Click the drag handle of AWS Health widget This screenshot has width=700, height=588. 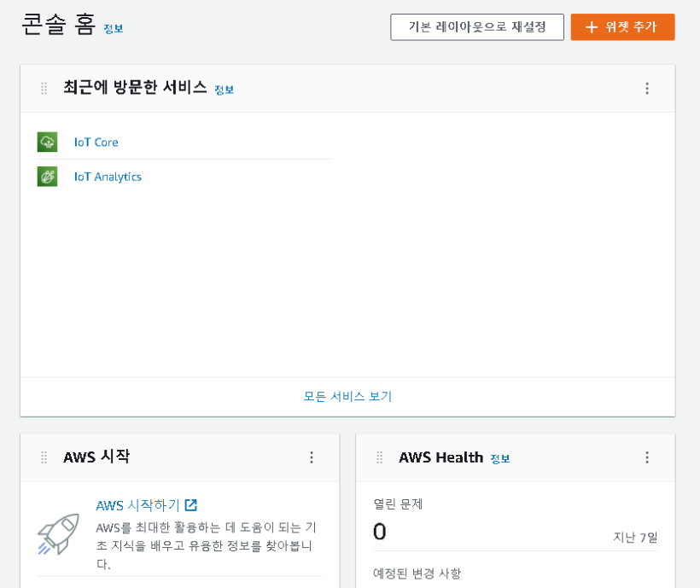pos(380,457)
